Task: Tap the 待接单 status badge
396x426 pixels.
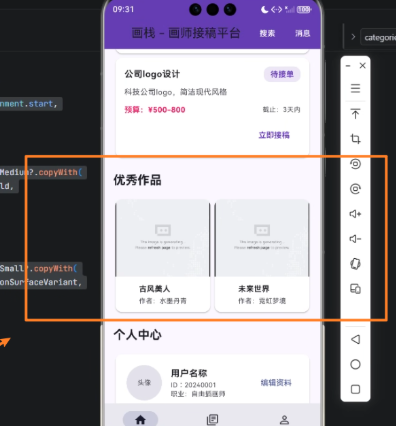Action: pos(282,74)
